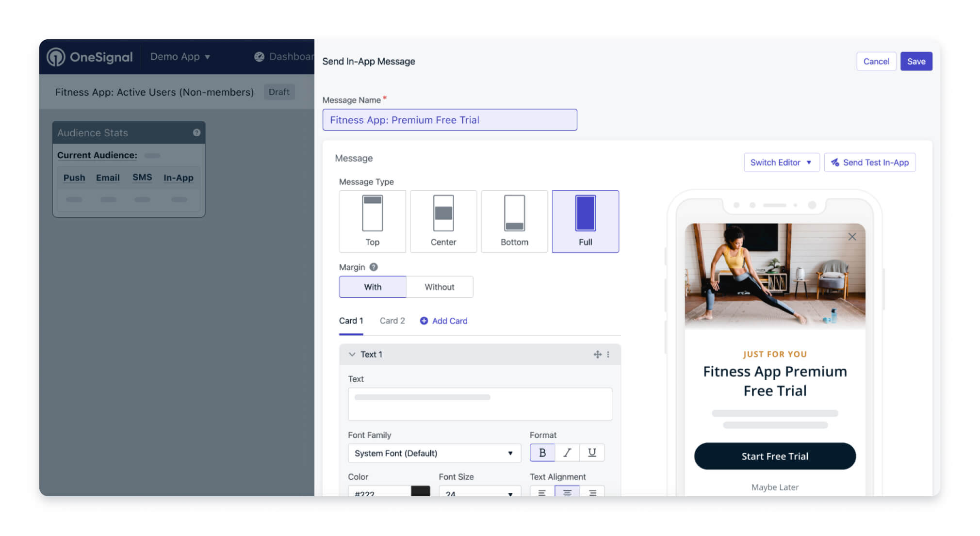
Task: Click Start Free Trial in preview
Action: 775,456
